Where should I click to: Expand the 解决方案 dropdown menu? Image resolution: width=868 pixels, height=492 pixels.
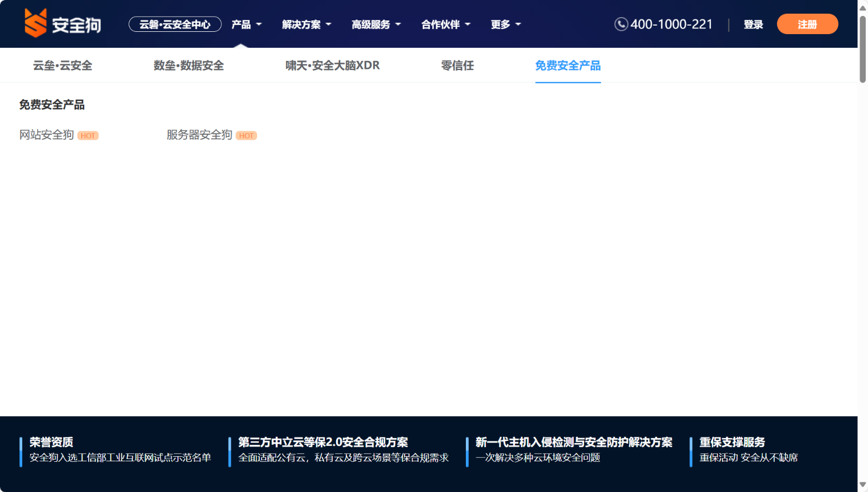click(x=307, y=24)
